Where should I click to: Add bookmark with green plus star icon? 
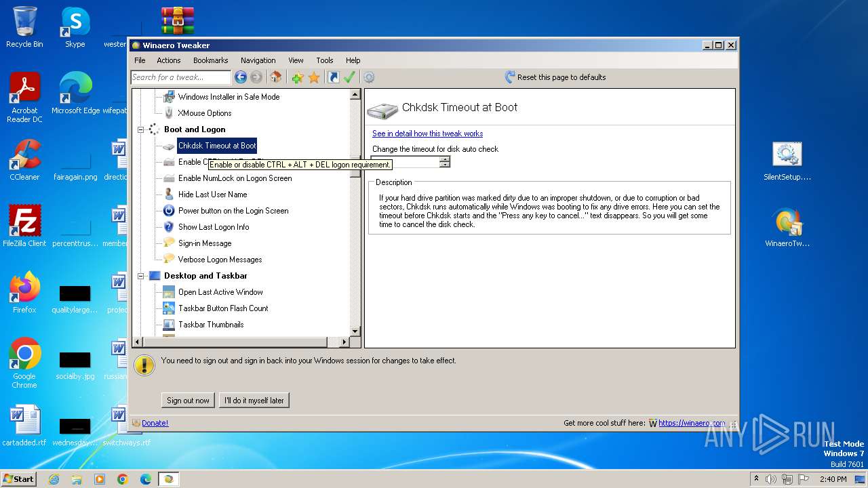pos(297,77)
